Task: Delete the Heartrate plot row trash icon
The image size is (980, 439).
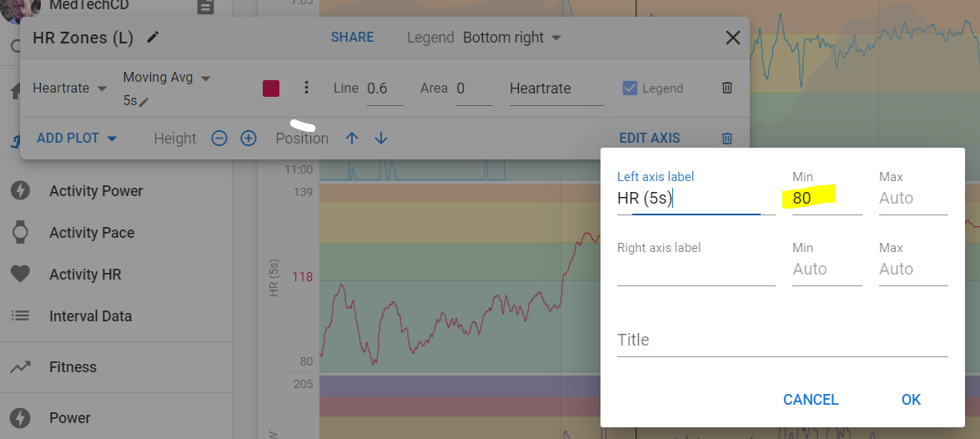Action: point(727,88)
